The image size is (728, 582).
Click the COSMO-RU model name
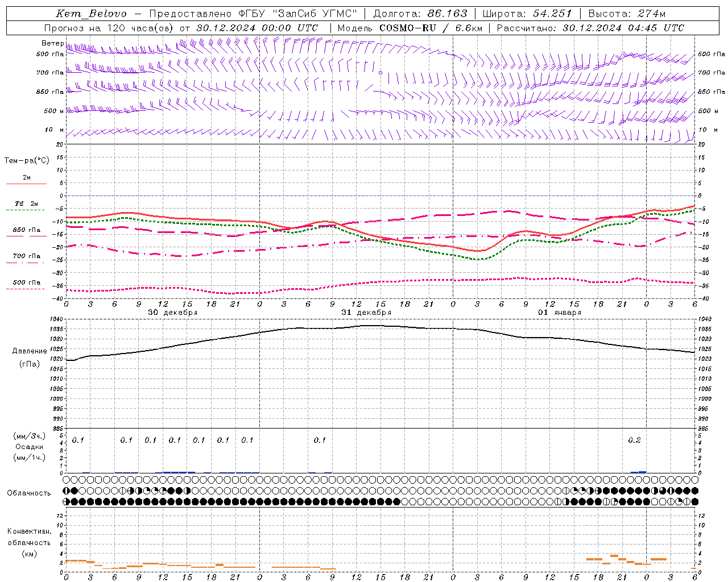pos(407,28)
